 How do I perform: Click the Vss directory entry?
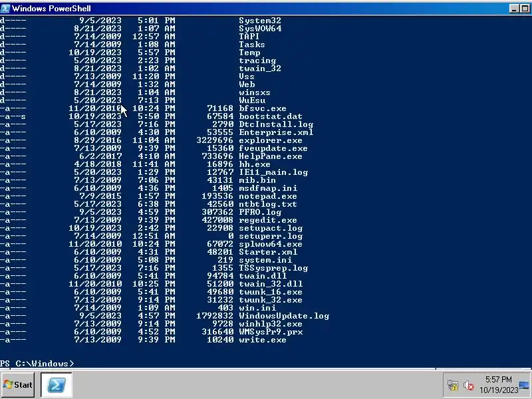point(247,76)
